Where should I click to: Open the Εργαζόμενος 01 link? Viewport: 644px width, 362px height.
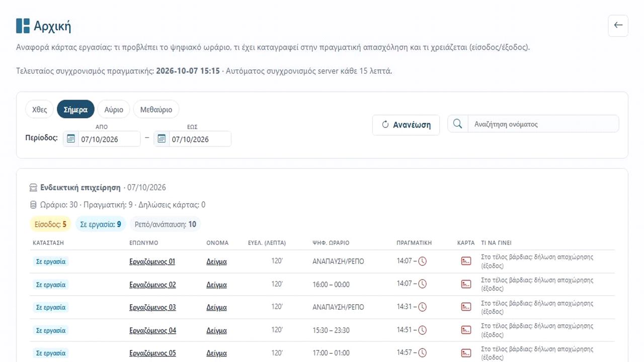pos(152,261)
